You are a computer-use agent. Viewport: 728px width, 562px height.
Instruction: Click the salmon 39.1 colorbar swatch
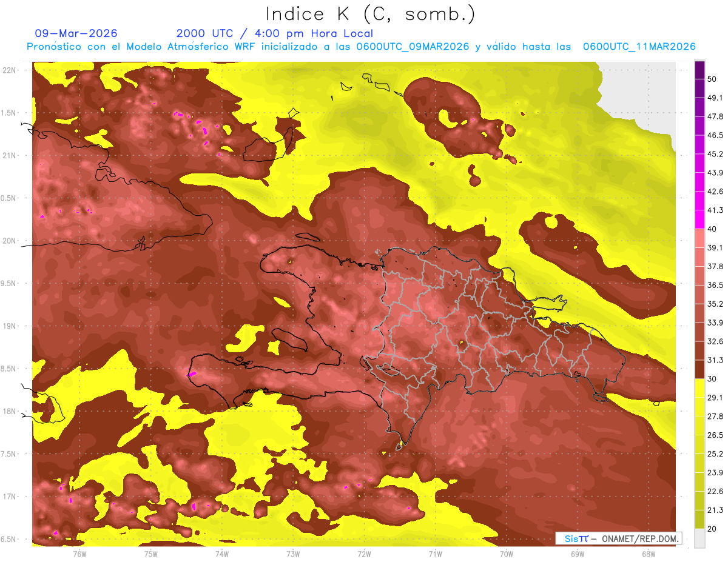pos(699,238)
